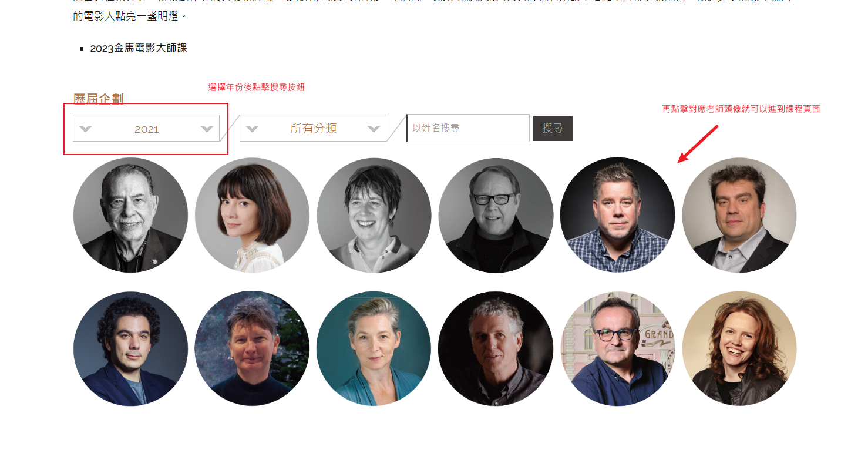868x453 pixels.
Task: Select laughing red-haired woman portrait
Action: click(739, 348)
